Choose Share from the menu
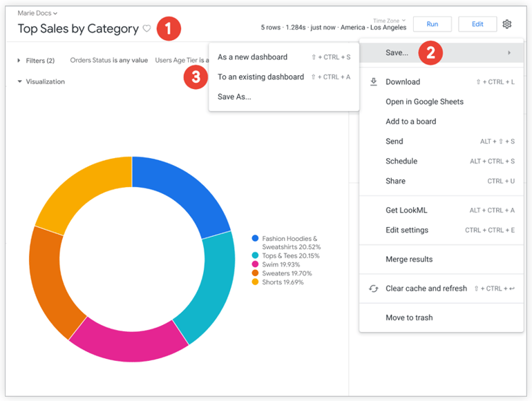 click(x=441, y=181)
